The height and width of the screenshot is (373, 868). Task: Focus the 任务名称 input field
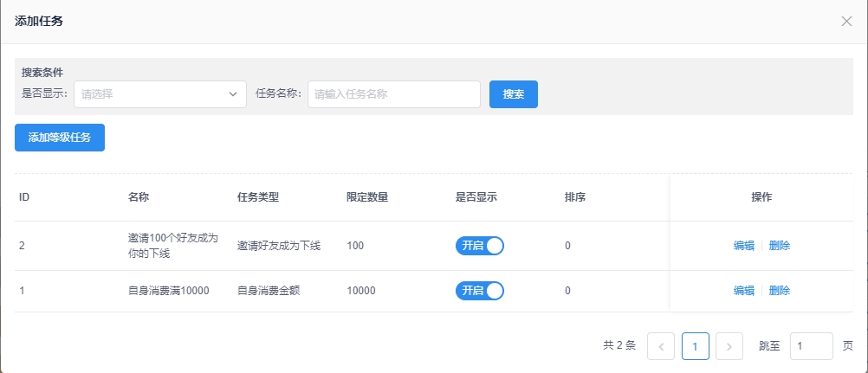tap(394, 94)
